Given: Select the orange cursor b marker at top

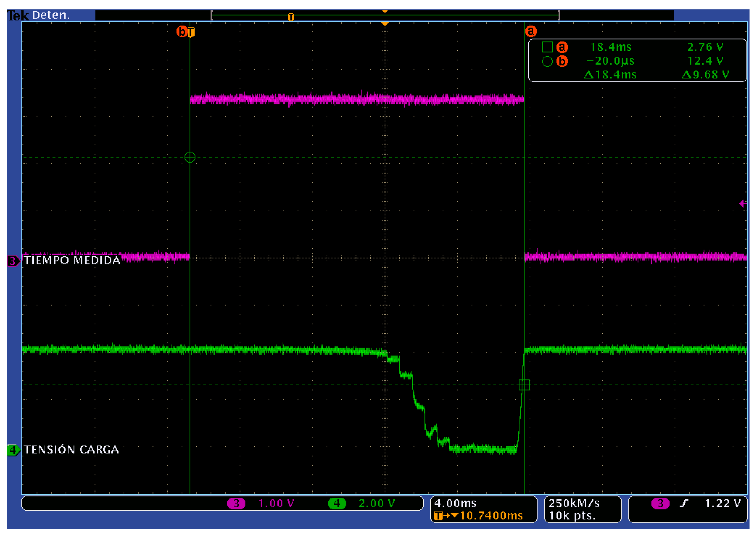Looking at the screenshot, I should pos(182,32).
